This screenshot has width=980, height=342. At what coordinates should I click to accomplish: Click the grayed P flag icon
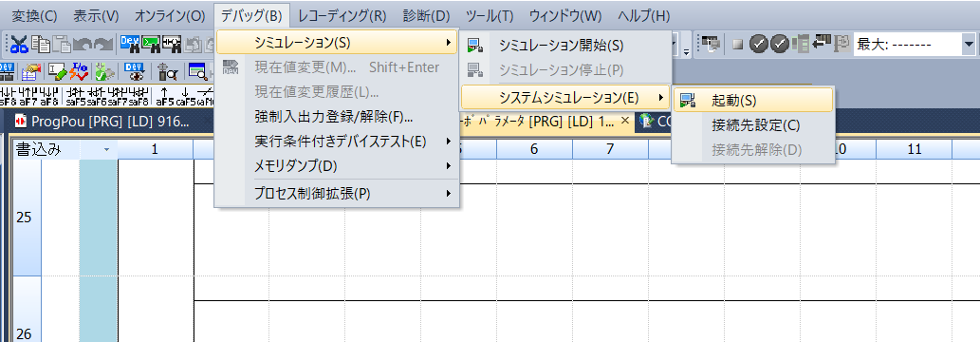pyautogui.click(x=842, y=44)
